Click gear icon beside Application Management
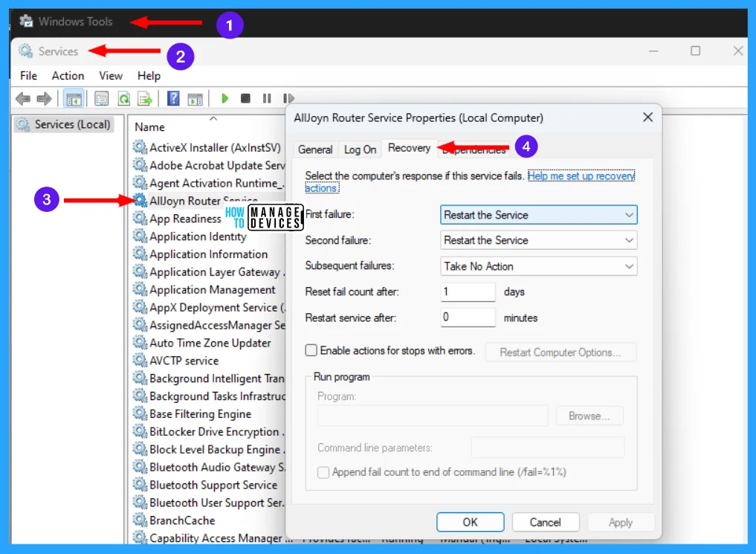 [x=140, y=289]
